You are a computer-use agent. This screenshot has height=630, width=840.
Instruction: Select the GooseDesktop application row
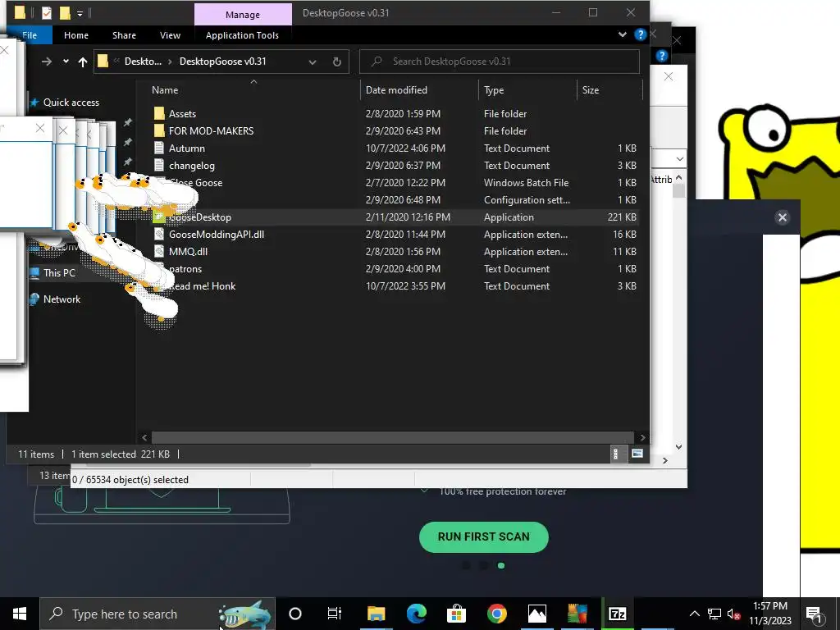tap(395, 217)
